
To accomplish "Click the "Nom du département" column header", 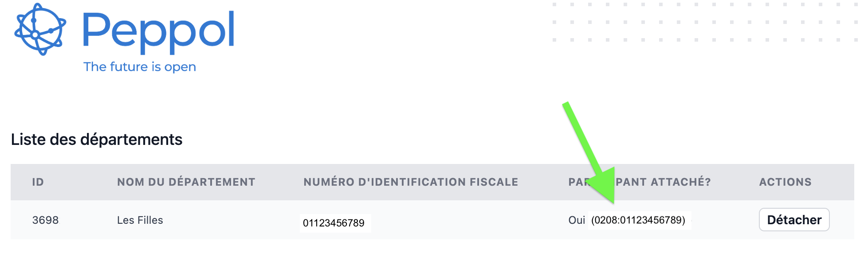I will click(x=186, y=182).
